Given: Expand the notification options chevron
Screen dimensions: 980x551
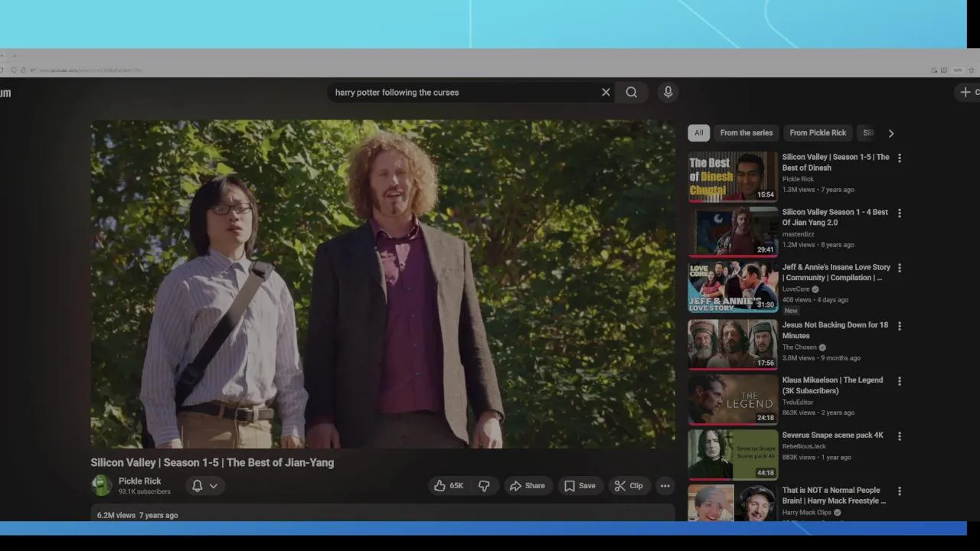Looking at the screenshot, I should pos(214,486).
